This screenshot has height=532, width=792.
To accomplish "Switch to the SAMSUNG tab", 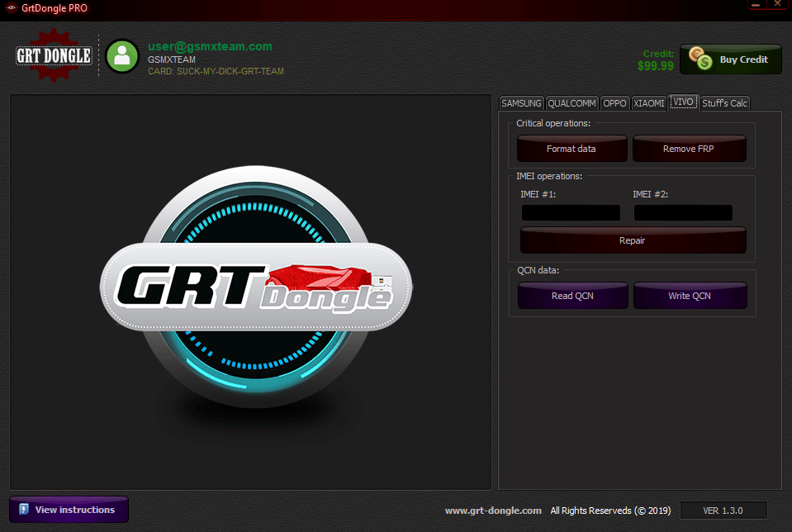I will coord(521,103).
